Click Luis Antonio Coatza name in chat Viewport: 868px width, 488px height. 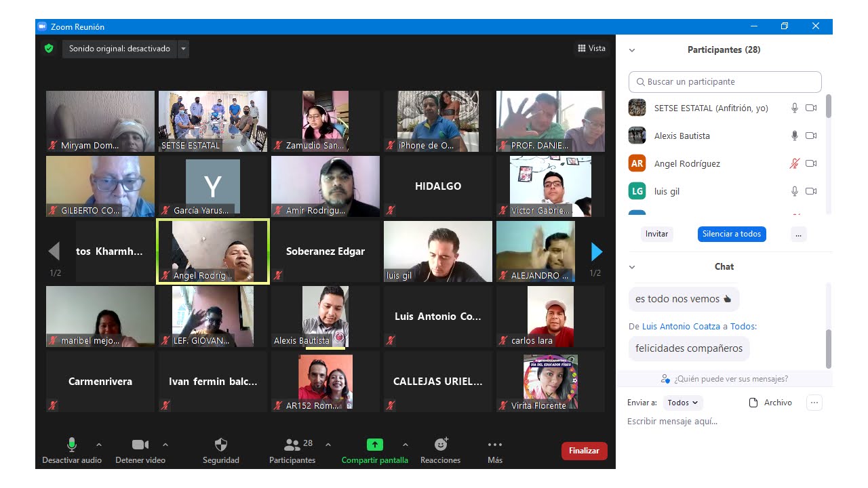(681, 326)
